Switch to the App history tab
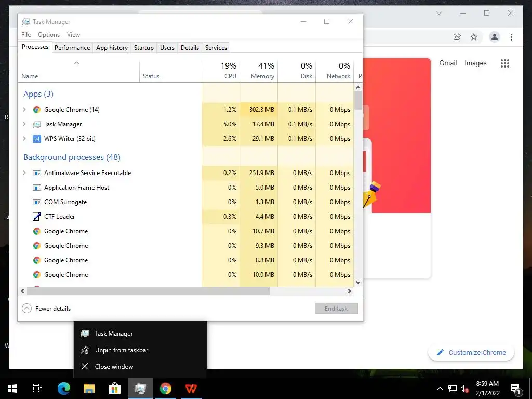This screenshot has width=532, height=399. point(112,47)
